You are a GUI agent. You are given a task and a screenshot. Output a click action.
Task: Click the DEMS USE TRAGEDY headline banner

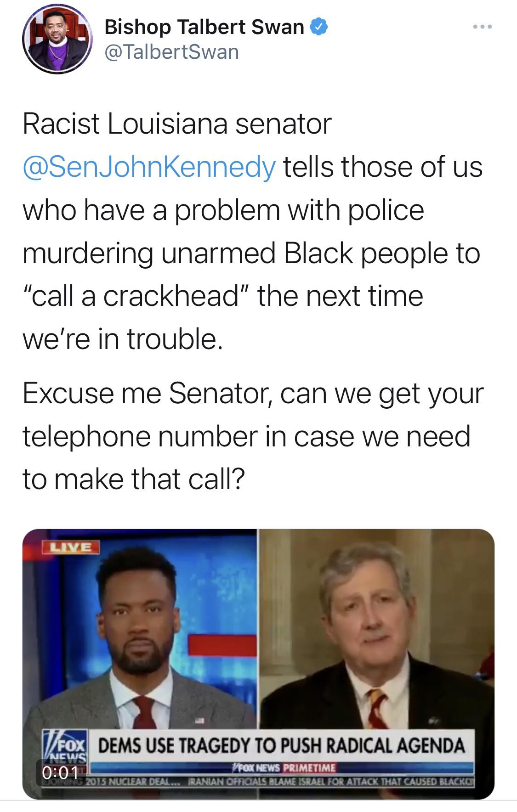coord(281,745)
